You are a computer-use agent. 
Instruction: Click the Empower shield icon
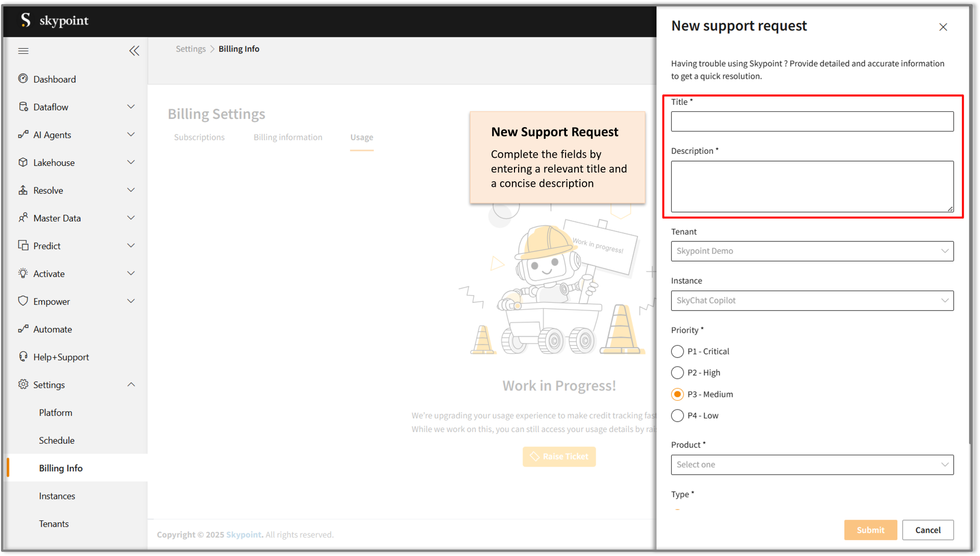pyautogui.click(x=23, y=301)
